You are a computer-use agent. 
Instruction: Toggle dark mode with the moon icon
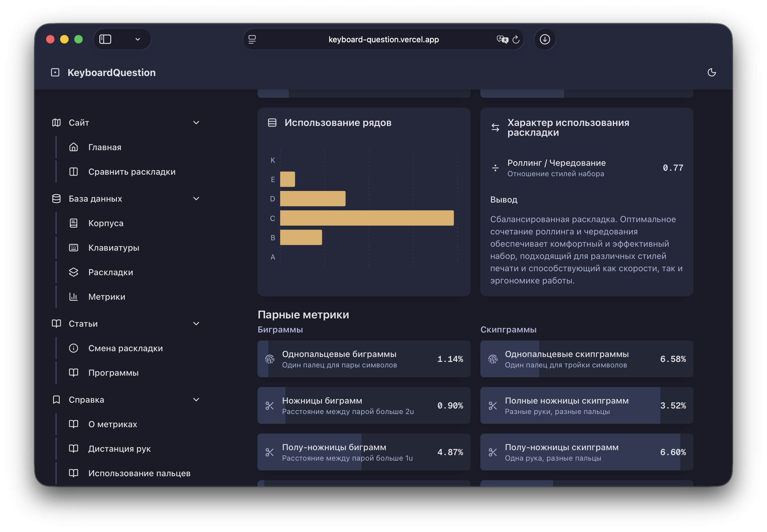pos(711,72)
